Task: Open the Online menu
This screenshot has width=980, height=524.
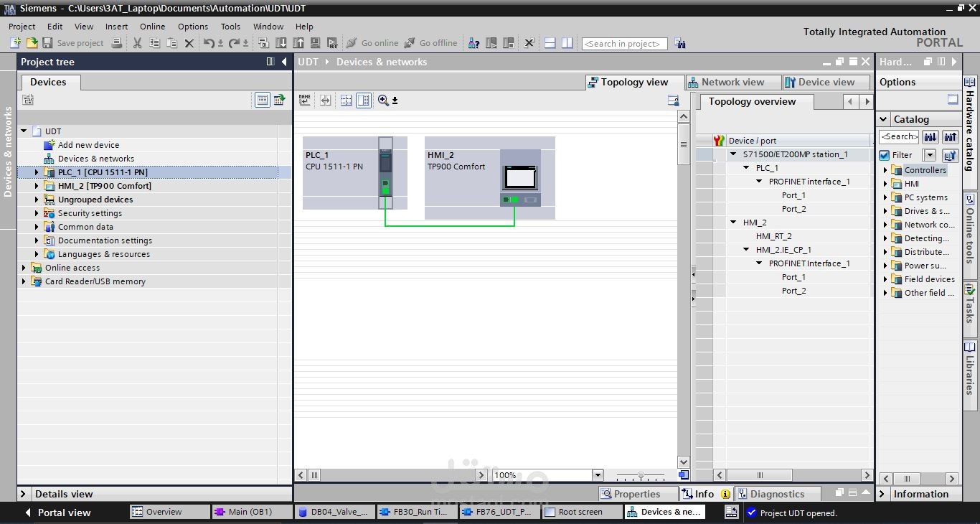Action: (x=152, y=27)
